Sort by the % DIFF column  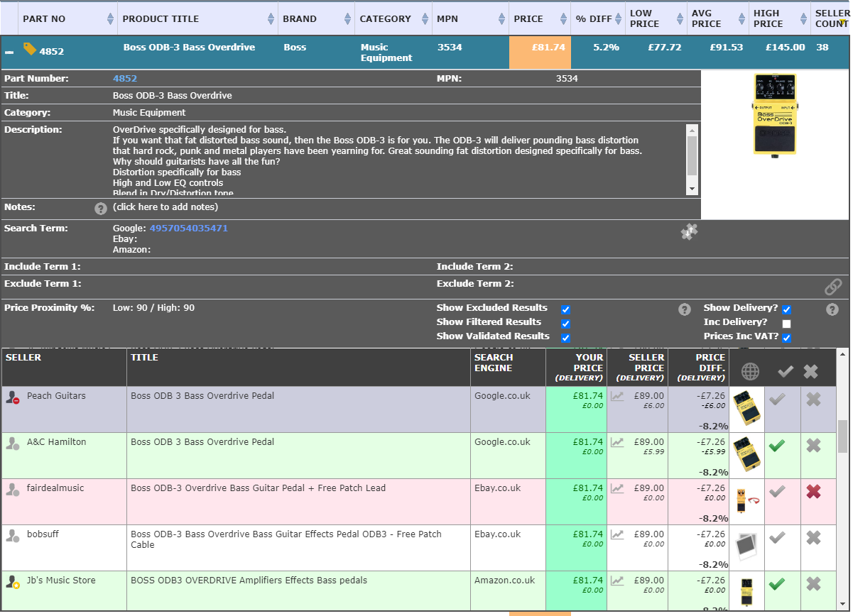click(598, 19)
